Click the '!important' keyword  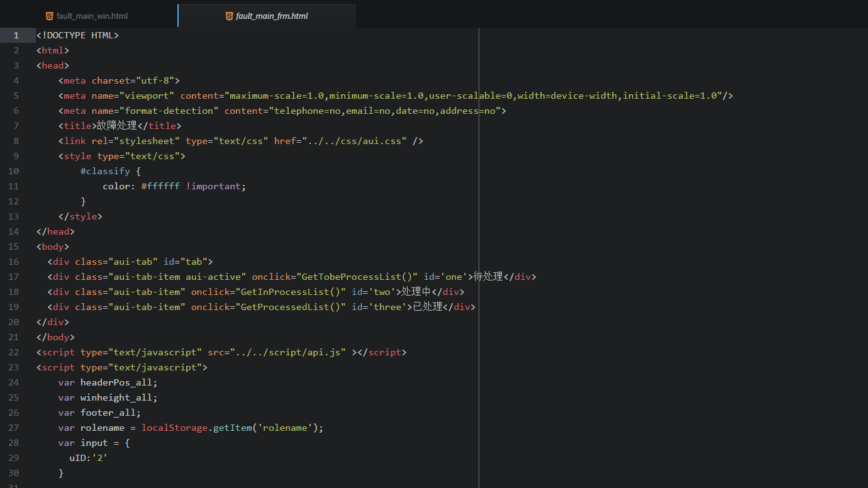pyautogui.click(x=213, y=186)
